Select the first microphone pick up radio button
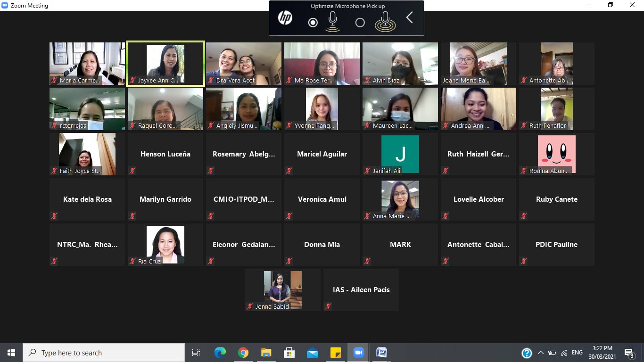Screen dimensions: 644x362 pos(313,23)
